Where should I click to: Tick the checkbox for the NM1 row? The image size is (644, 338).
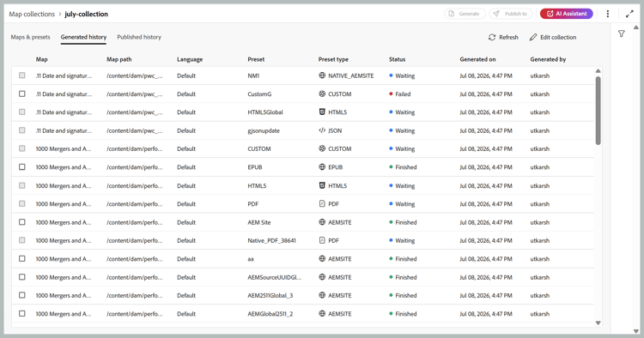click(x=22, y=75)
